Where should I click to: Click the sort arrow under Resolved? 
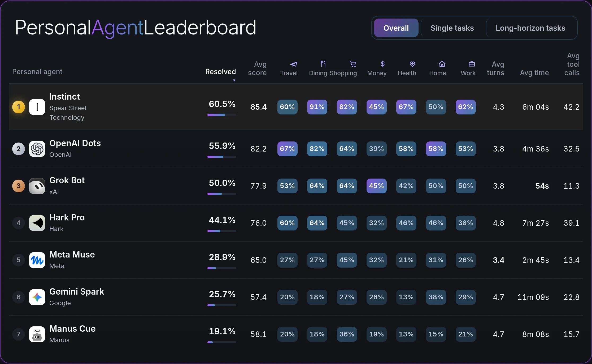pos(234,80)
